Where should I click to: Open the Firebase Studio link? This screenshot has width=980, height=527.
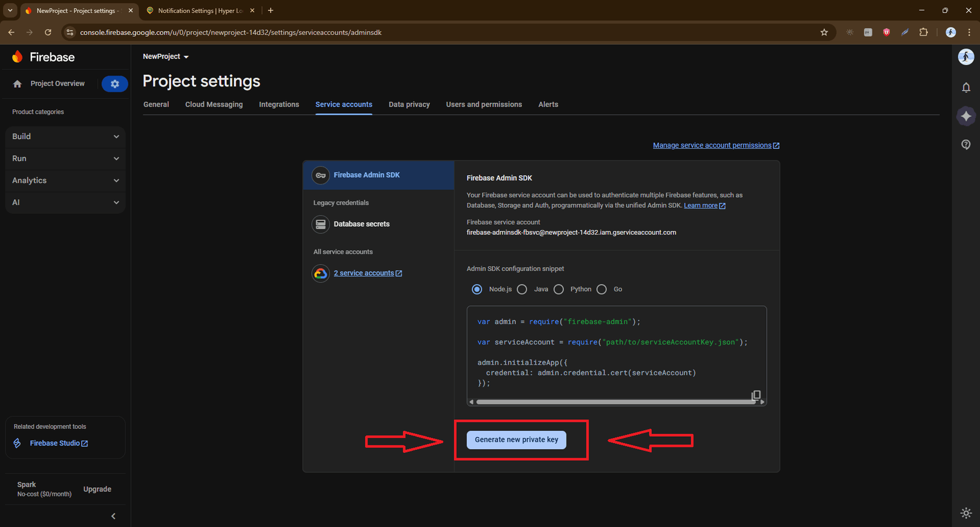click(59, 443)
